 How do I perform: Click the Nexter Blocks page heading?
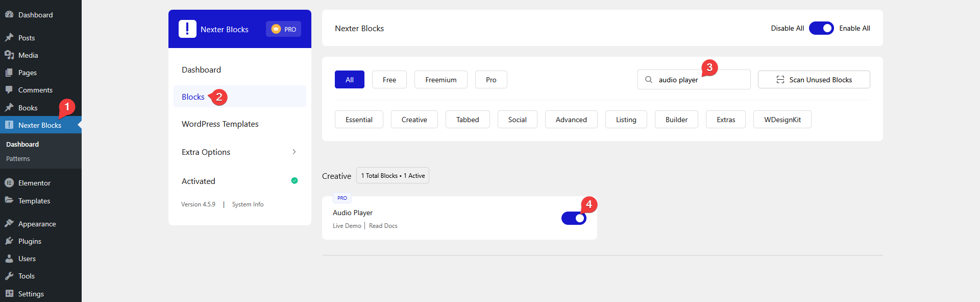click(359, 29)
